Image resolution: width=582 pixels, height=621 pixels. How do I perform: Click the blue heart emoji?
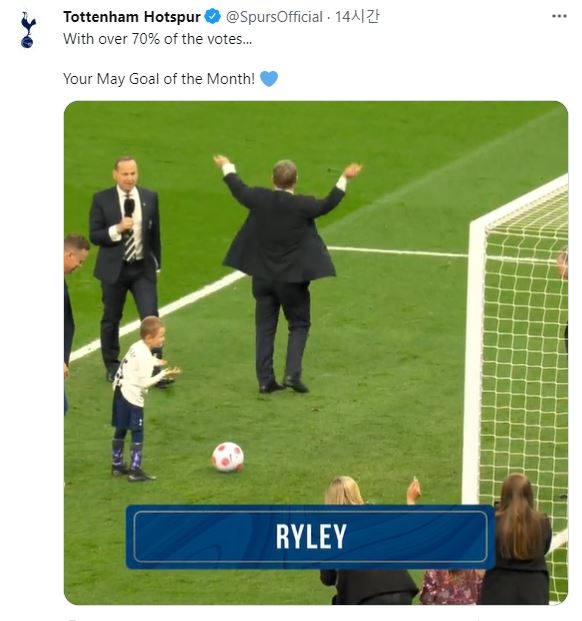269,78
